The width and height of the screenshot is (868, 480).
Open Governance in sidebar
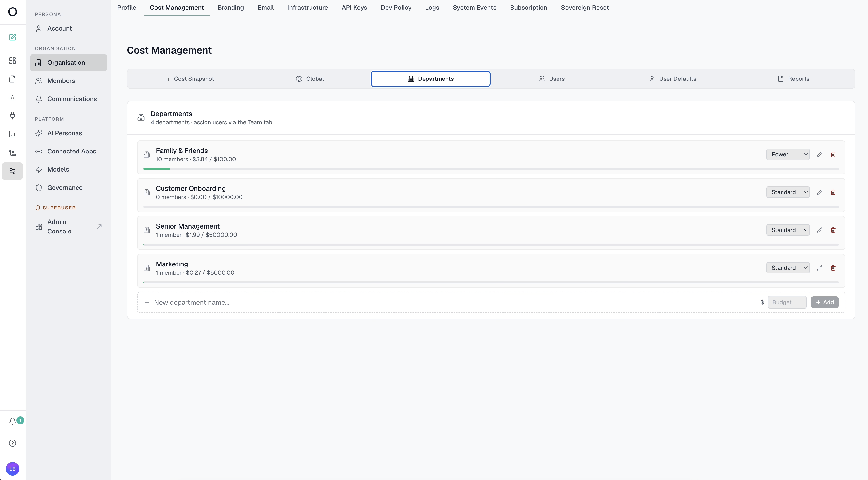click(68, 188)
